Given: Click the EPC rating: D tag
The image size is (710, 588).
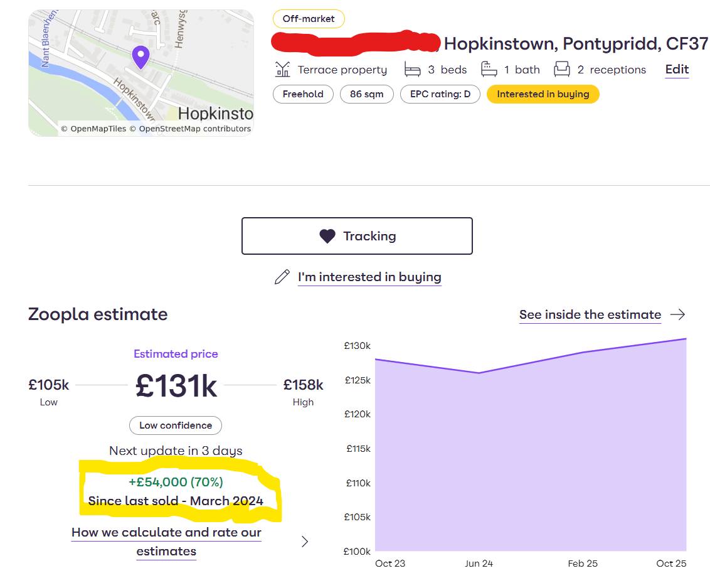Looking at the screenshot, I should coord(440,94).
